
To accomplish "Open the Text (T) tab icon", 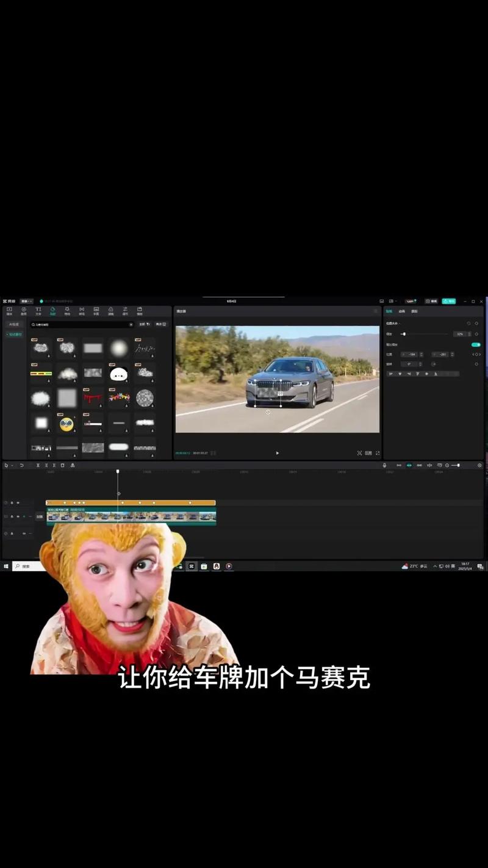I will pos(38,311).
